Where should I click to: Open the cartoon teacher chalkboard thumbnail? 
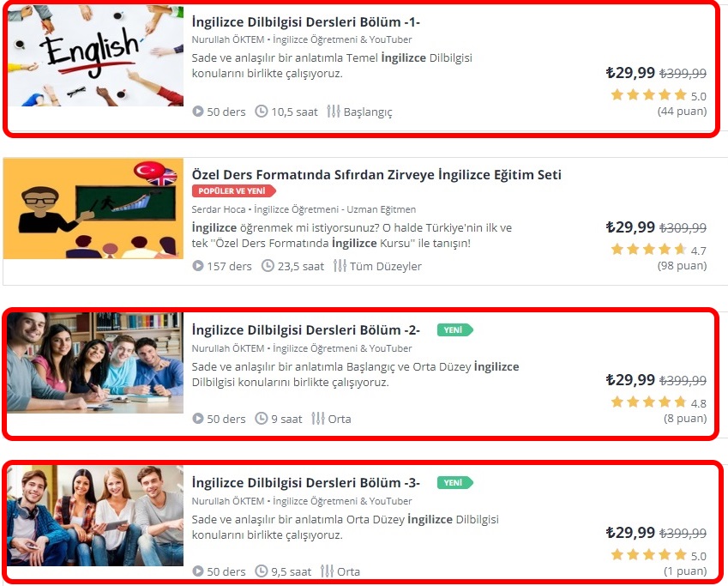point(93,208)
